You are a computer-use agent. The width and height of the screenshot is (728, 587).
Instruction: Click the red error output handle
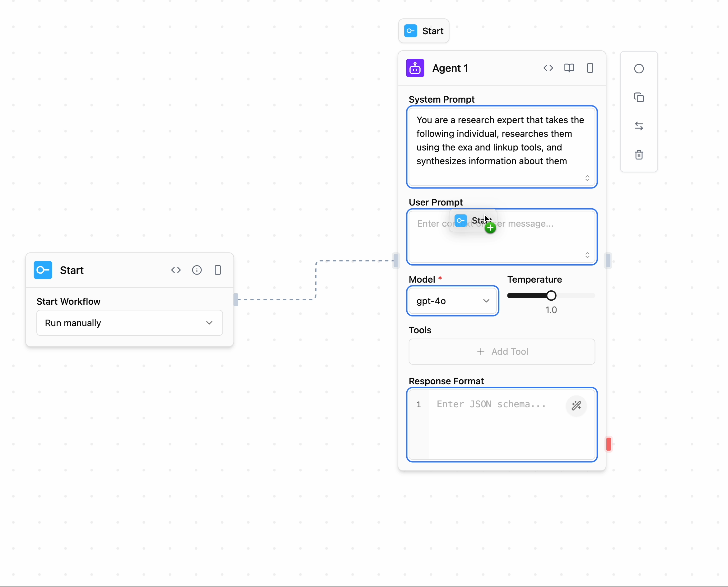coord(609,444)
